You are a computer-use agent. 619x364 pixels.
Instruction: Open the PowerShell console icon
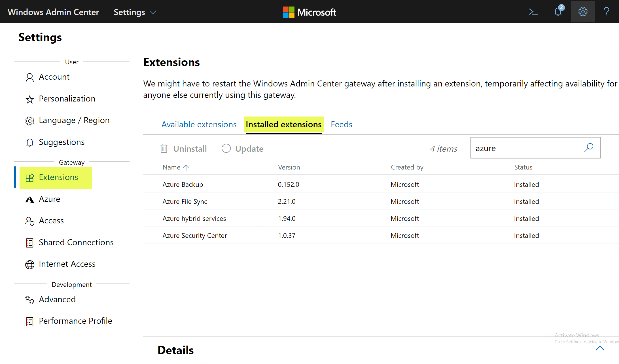(x=533, y=12)
